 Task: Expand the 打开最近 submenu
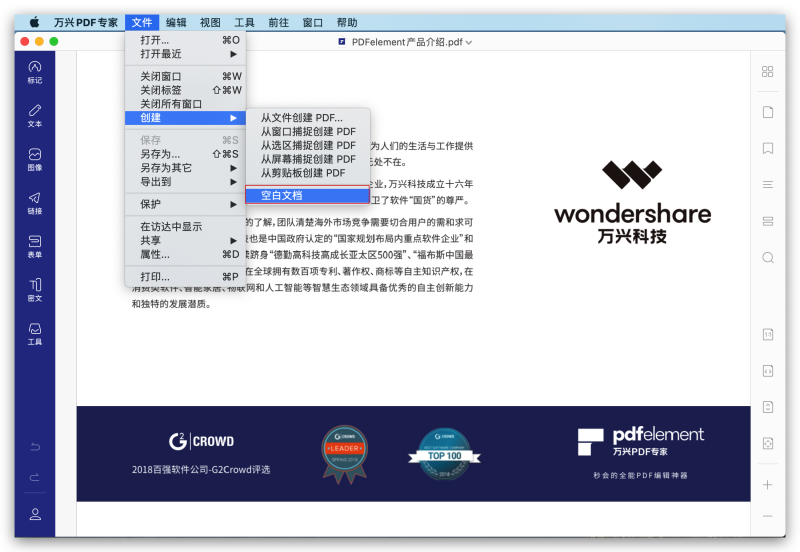coord(186,54)
